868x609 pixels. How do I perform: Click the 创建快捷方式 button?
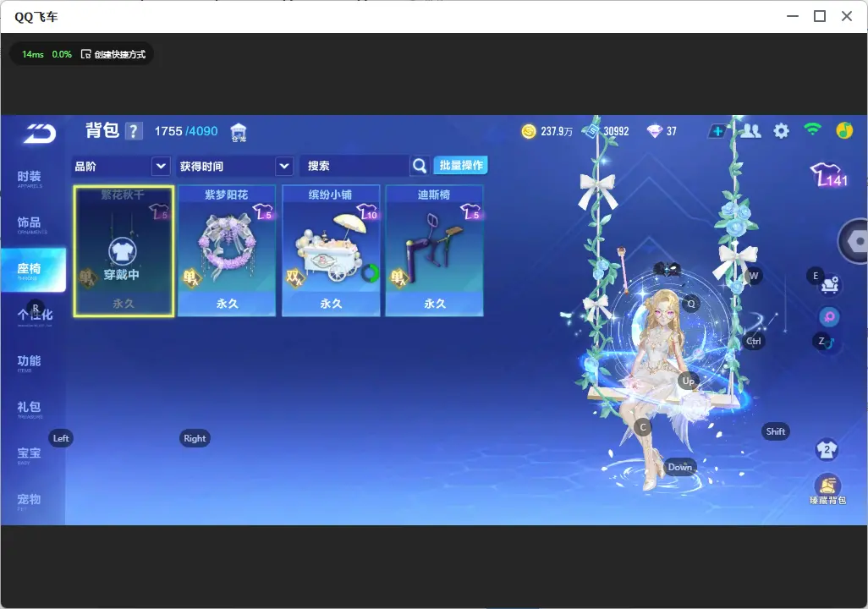tap(113, 54)
